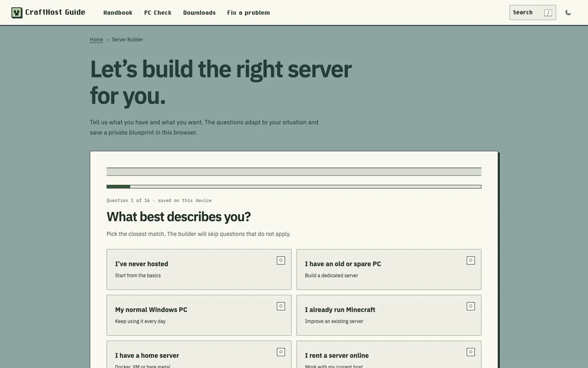Click 'Question 1 of 16' status text
588x368 pixels.
(x=128, y=200)
